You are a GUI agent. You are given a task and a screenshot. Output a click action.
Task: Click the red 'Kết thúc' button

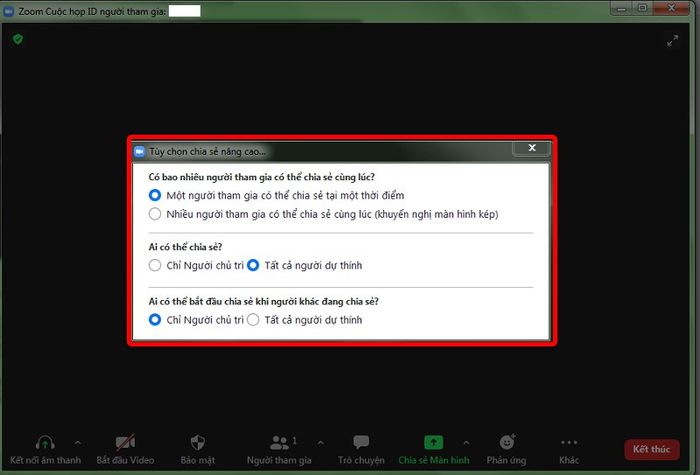coord(652,449)
